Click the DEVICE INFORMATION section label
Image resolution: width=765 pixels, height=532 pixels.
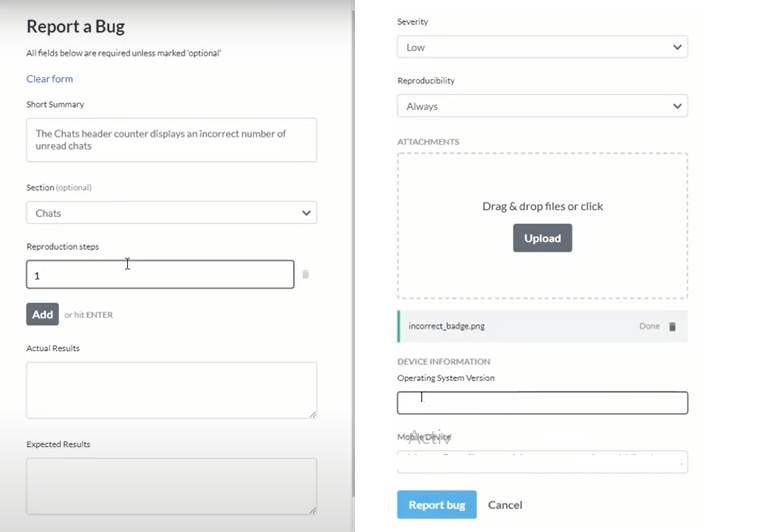[x=443, y=362]
